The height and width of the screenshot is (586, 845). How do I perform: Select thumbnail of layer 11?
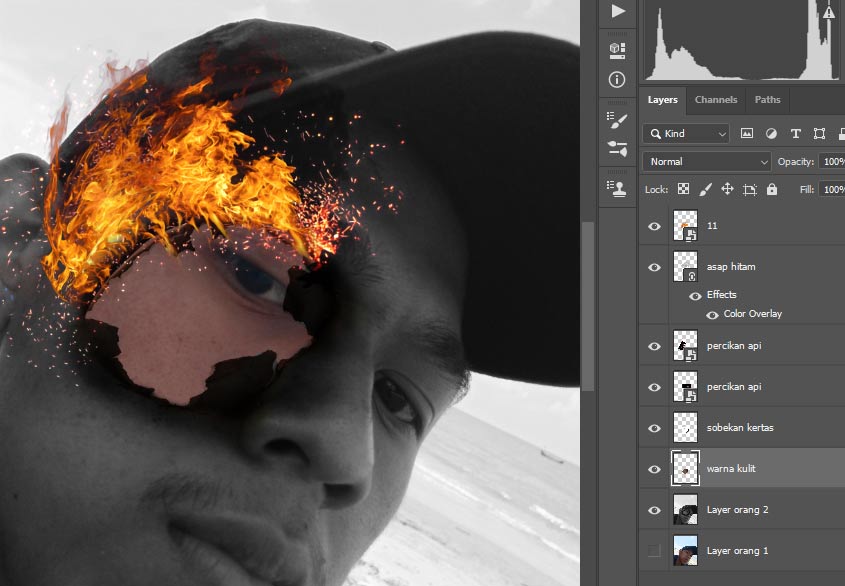[685, 225]
